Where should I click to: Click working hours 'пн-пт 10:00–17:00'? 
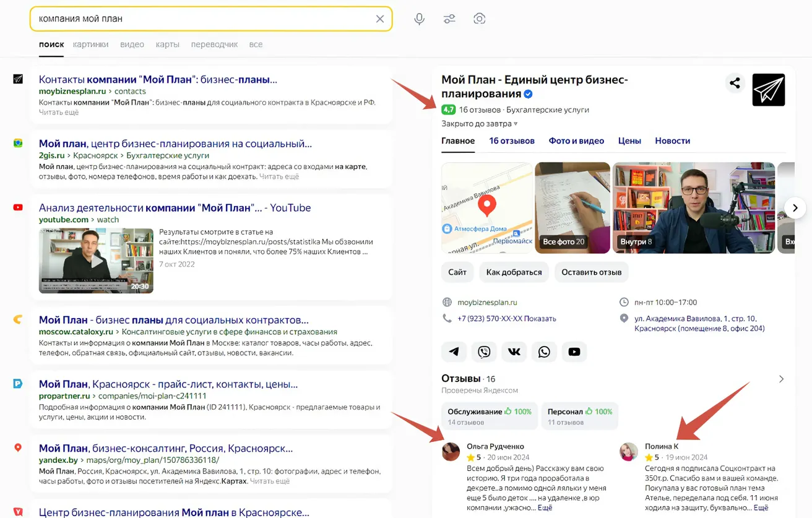tap(665, 303)
